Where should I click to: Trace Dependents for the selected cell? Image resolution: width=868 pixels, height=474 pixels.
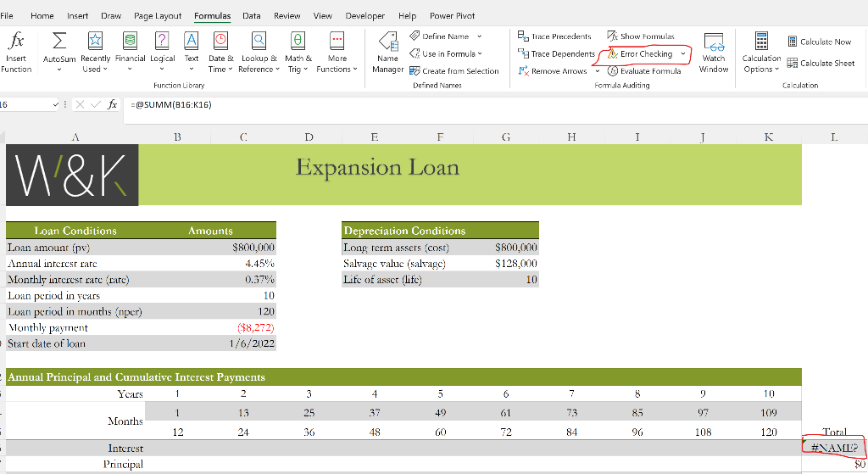(556, 53)
